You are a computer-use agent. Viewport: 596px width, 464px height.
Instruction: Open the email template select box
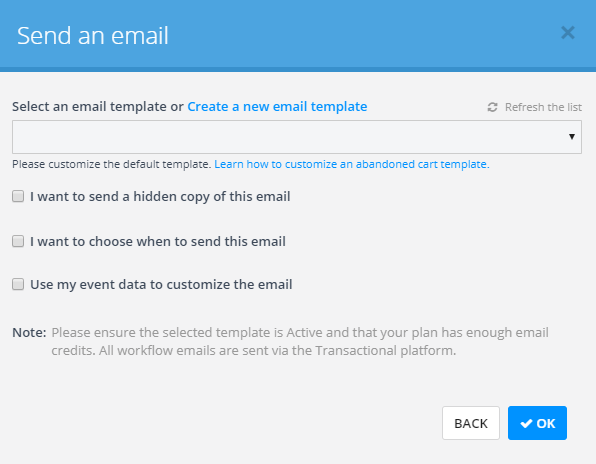pyautogui.click(x=297, y=137)
